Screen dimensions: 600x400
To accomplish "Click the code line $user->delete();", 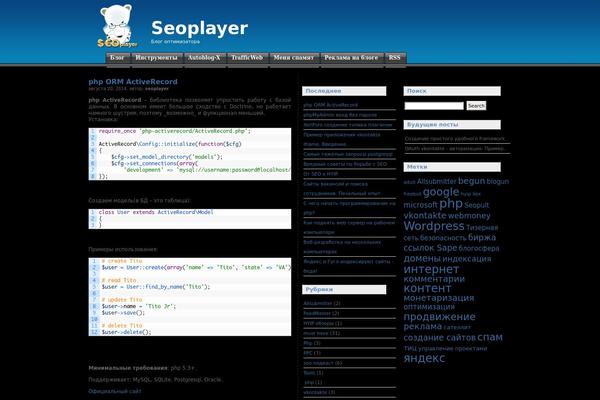I will point(126,332).
